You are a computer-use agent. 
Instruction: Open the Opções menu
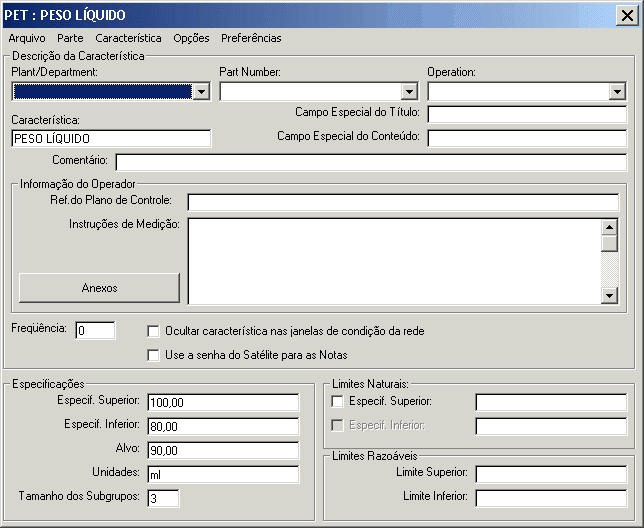tap(191, 38)
